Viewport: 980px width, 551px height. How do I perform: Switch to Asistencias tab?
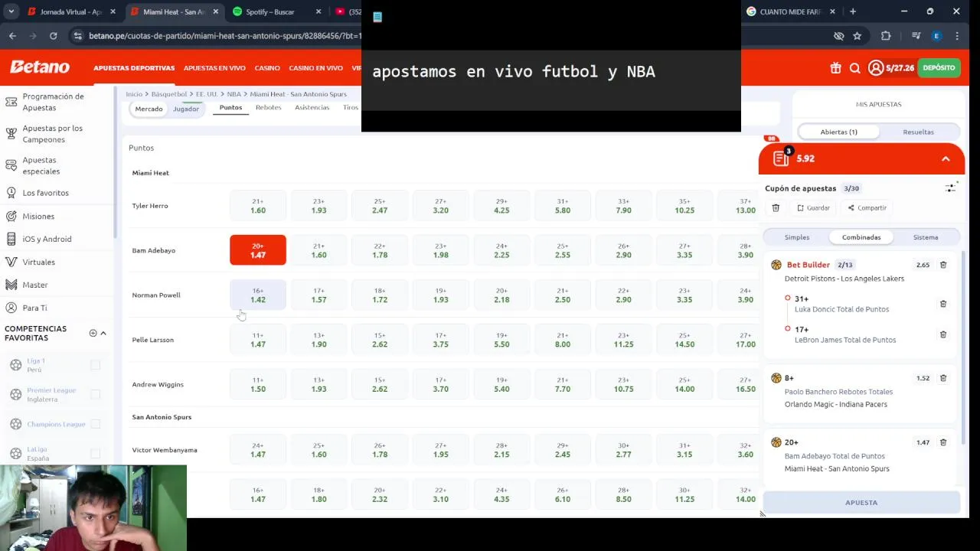coord(312,107)
